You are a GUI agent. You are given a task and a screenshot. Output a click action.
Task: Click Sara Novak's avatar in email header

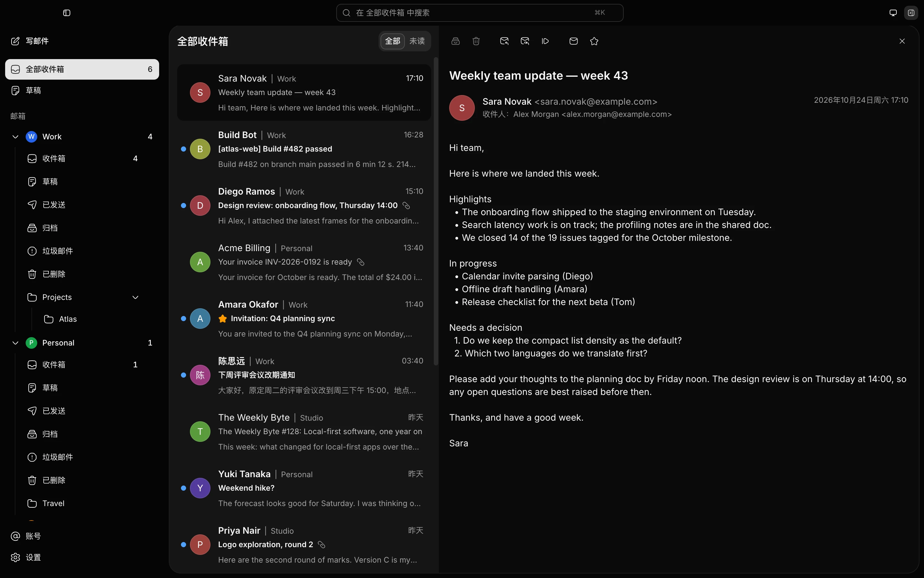coord(462,108)
